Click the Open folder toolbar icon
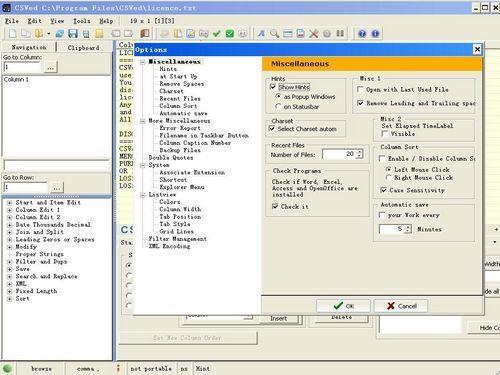This screenshot has width=500, height=375. (x=39, y=33)
